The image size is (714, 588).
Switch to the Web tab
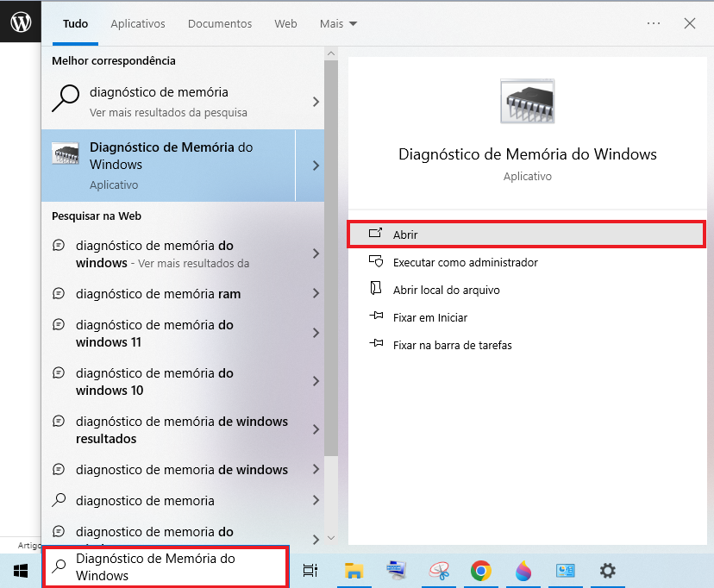pyautogui.click(x=285, y=23)
